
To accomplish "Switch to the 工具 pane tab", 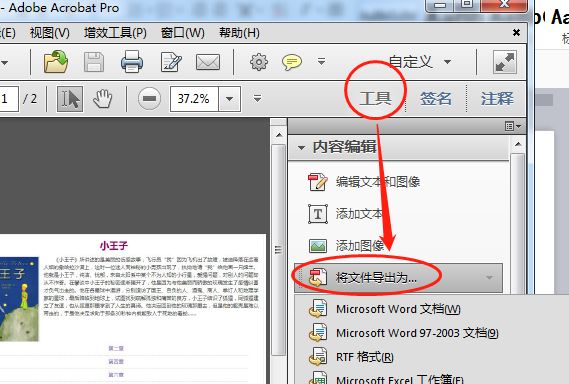I will 375,98.
